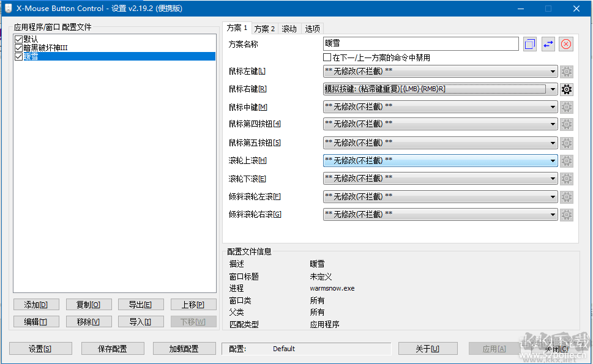Toggle checkbox for 暗黑破坏神III profile

point(19,47)
